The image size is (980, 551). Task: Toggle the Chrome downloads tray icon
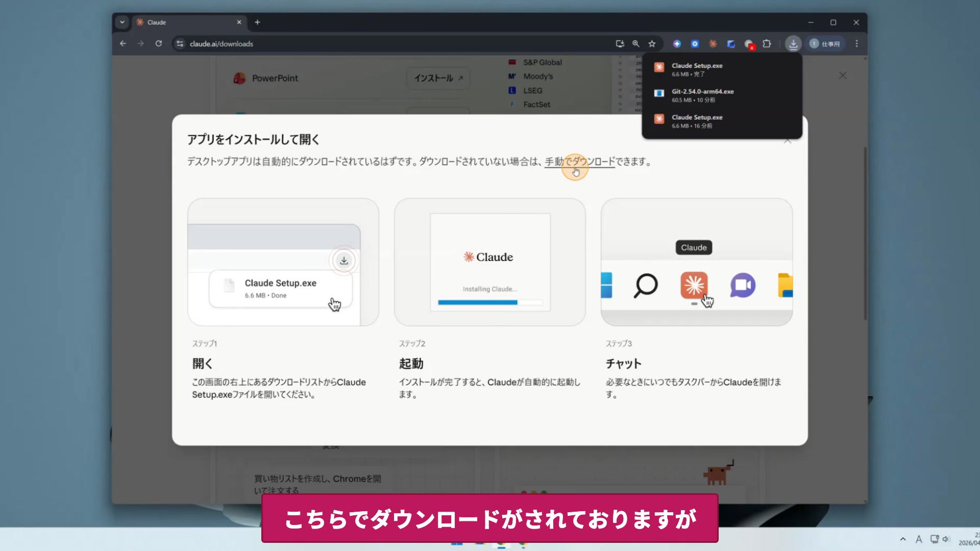coord(793,44)
